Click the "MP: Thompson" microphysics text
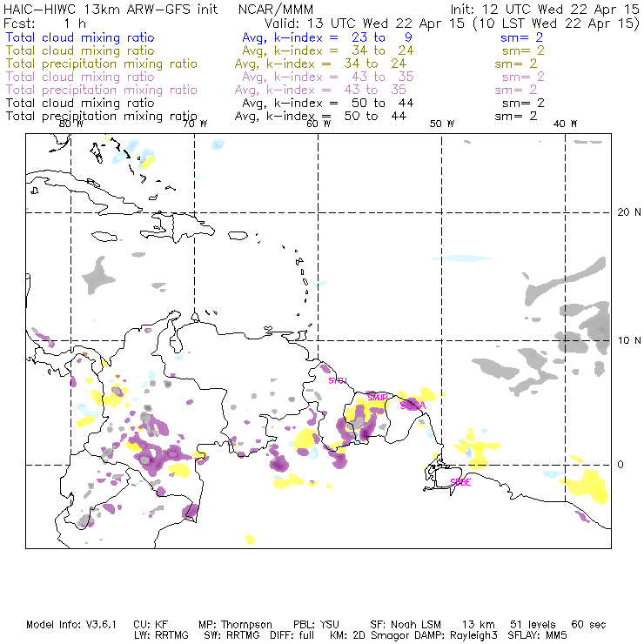Screen dimensions: 644x644 [x=235, y=625]
